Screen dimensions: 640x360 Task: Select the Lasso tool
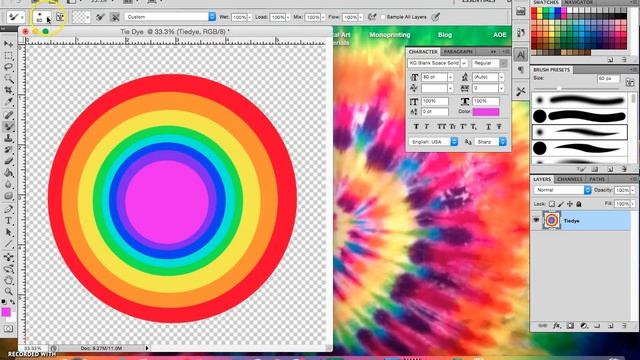pos(8,67)
